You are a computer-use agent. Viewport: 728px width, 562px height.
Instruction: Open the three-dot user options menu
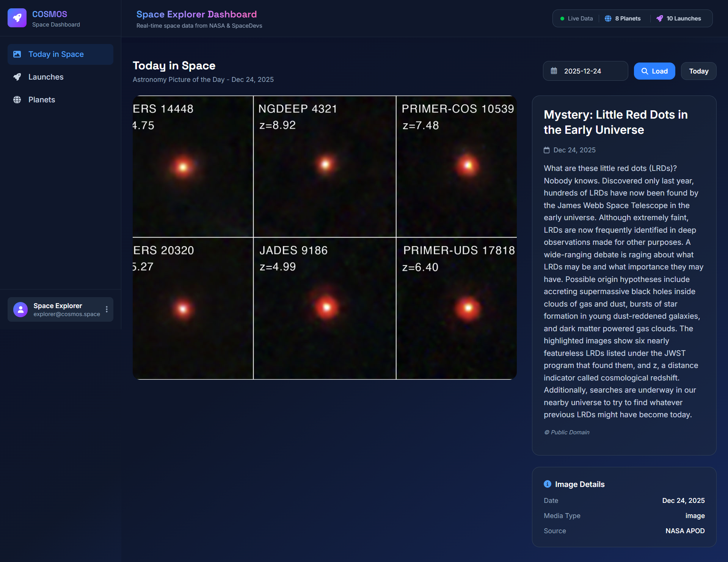coord(107,310)
